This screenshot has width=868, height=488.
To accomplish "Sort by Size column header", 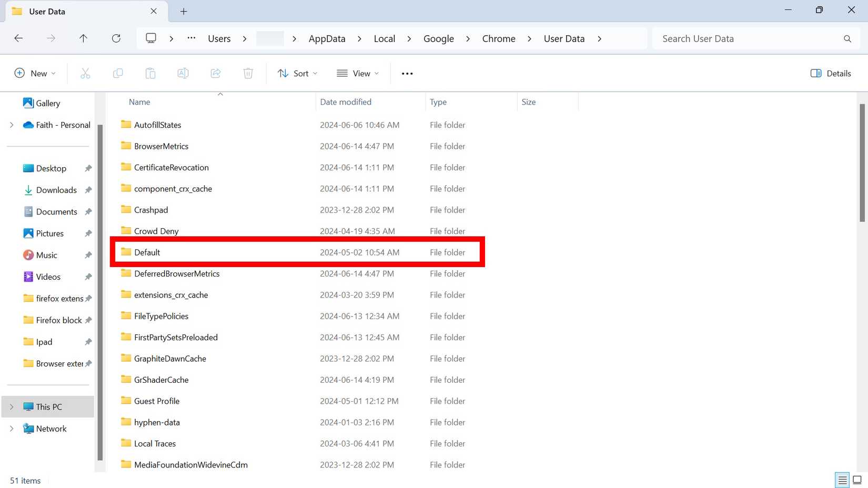I will (x=529, y=102).
